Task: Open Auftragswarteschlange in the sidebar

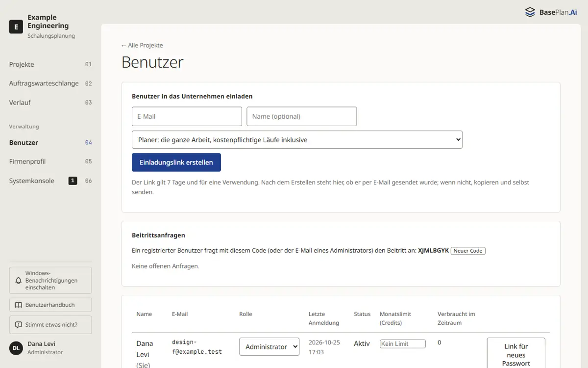Action: tap(50, 83)
